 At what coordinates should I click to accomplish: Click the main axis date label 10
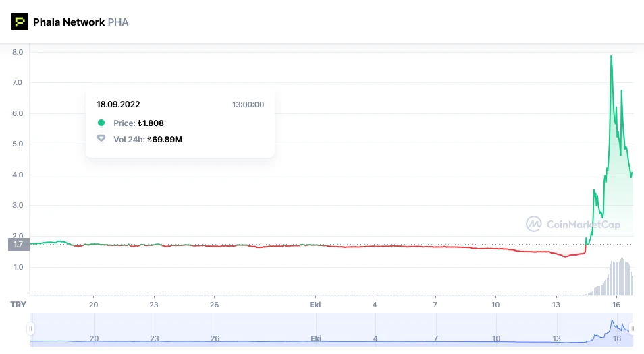[495, 305]
